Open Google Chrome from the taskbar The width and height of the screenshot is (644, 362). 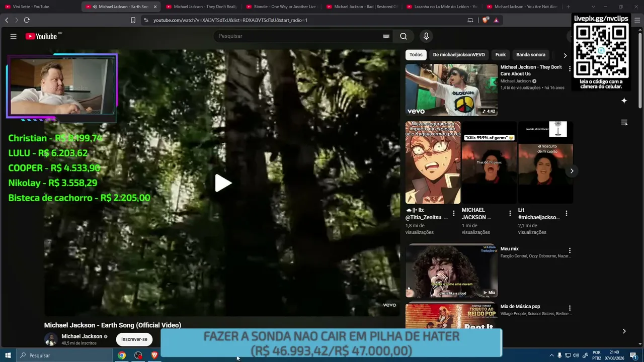[x=122, y=355]
